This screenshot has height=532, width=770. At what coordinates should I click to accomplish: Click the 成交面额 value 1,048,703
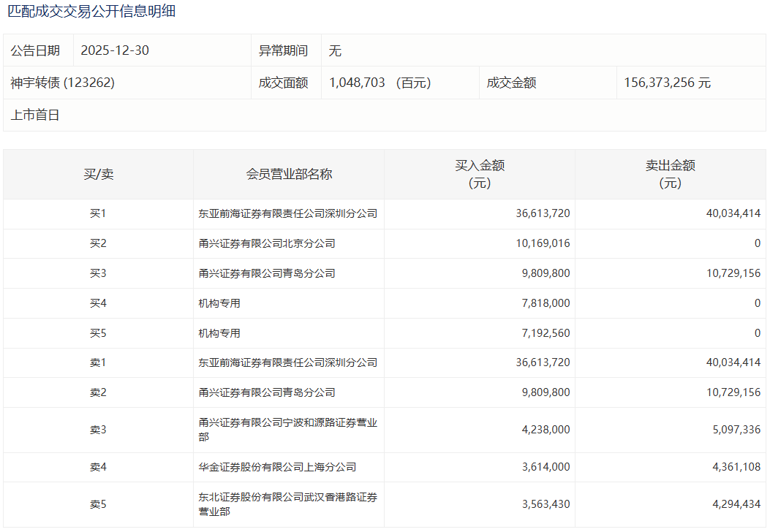[x=357, y=83]
